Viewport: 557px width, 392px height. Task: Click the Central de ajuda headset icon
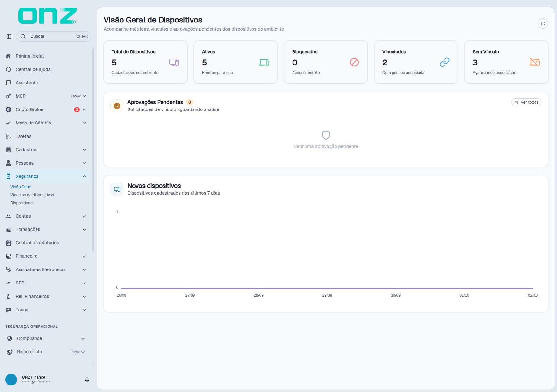coord(8,69)
